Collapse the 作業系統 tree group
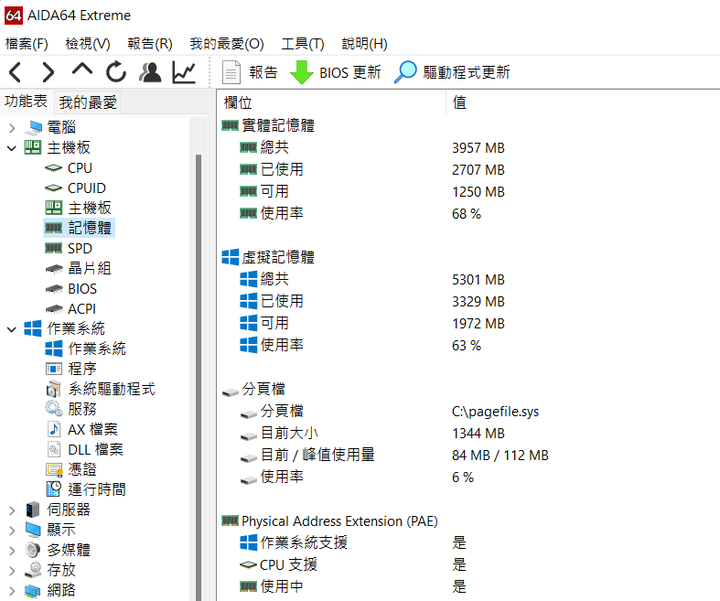Viewport: 720px width, 601px height. pos(12,329)
